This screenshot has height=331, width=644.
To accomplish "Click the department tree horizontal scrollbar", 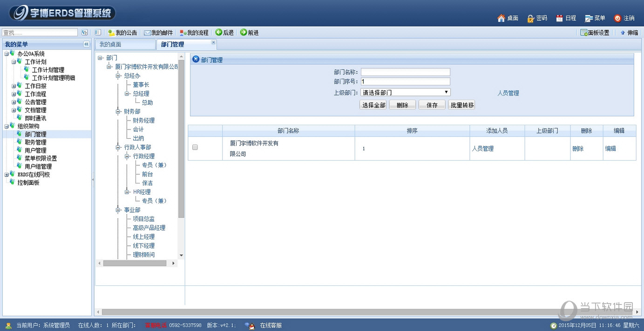I will pyautogui.click(x=135, y=263).
